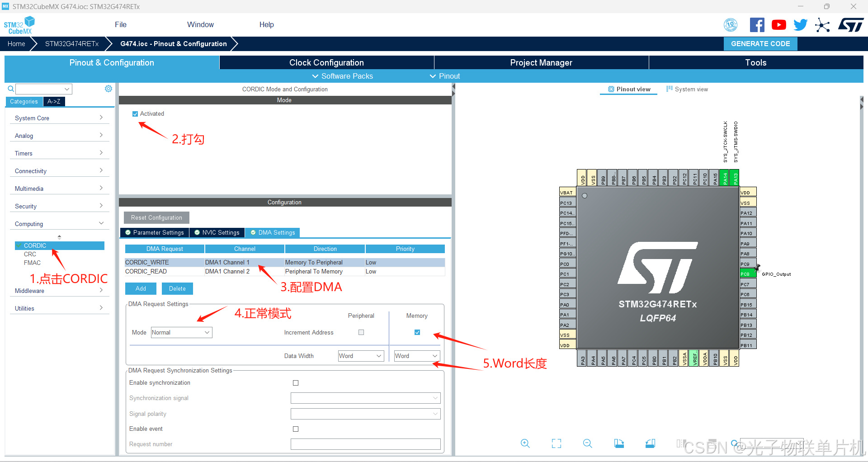Click the PA0 pin on the chip
868x462 pixels.
coord(568,305)
